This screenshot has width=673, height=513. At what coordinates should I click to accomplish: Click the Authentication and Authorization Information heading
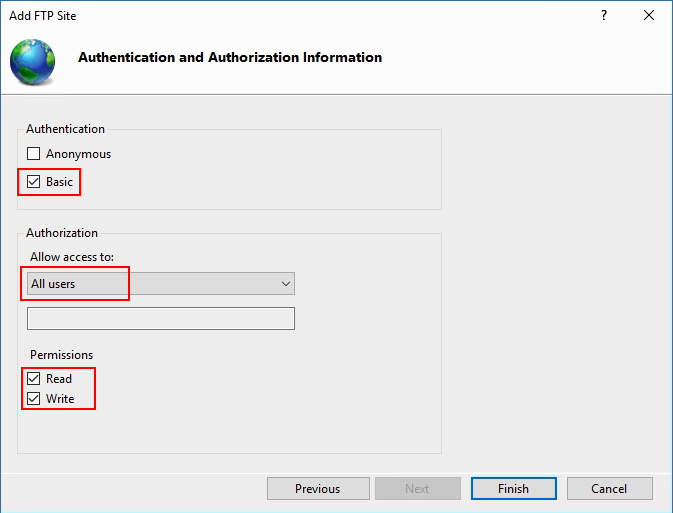pos(230,57)
